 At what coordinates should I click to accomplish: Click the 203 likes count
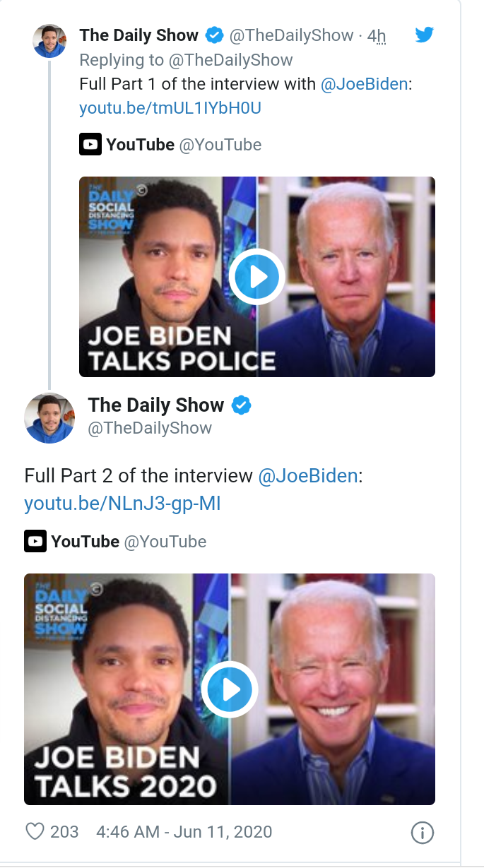pos(64,831)
